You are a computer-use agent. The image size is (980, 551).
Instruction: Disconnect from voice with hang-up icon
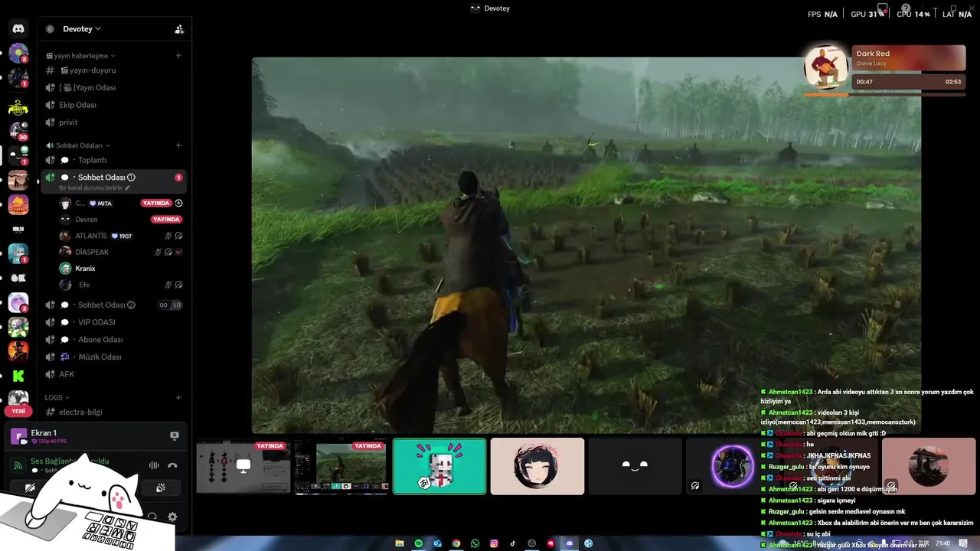pyautogui.click(x=172, y=465)
